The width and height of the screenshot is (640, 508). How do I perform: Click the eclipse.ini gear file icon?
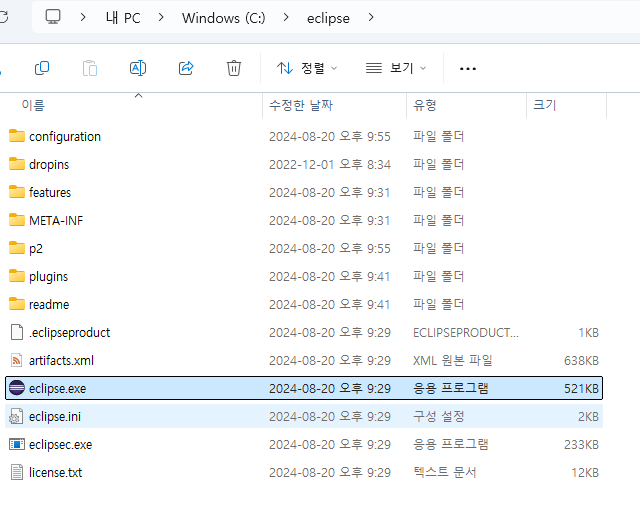pos(17,416)
